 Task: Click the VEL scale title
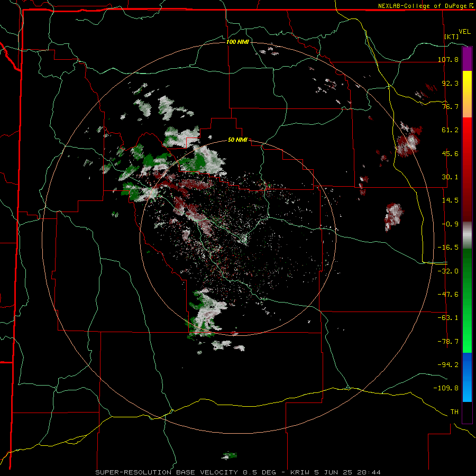click(x=464, y=32)
